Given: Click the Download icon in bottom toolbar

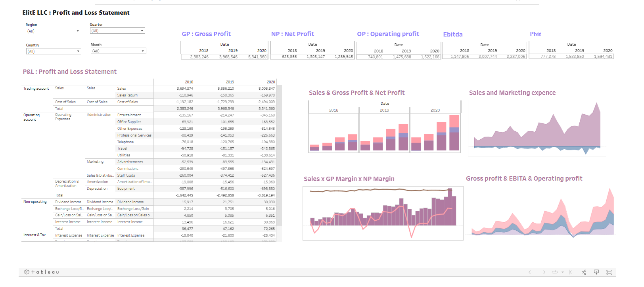Looking at the screenshot, I should point(596,272).
